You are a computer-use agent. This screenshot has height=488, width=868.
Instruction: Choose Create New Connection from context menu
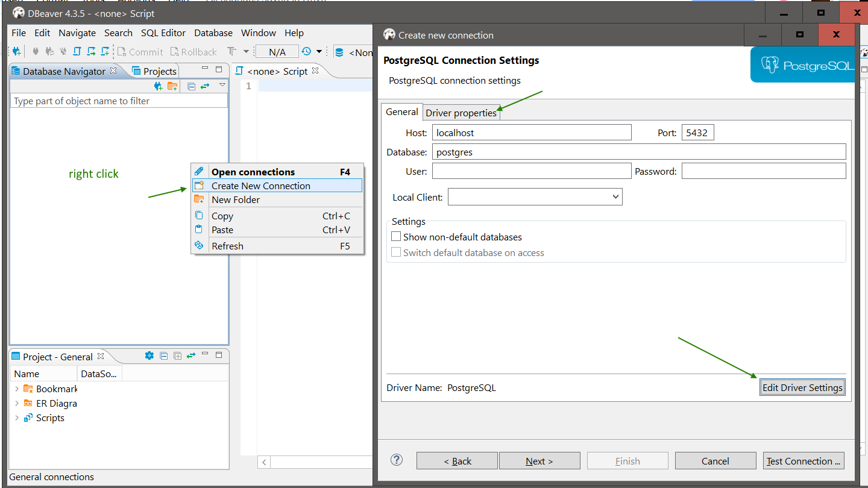pyautogui.click(x=277, y=186)
